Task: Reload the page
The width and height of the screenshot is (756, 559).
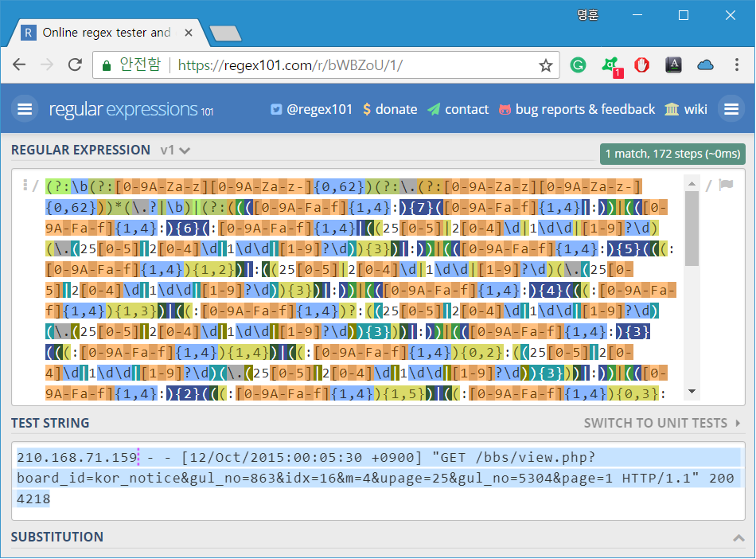Action: (75, 64)
